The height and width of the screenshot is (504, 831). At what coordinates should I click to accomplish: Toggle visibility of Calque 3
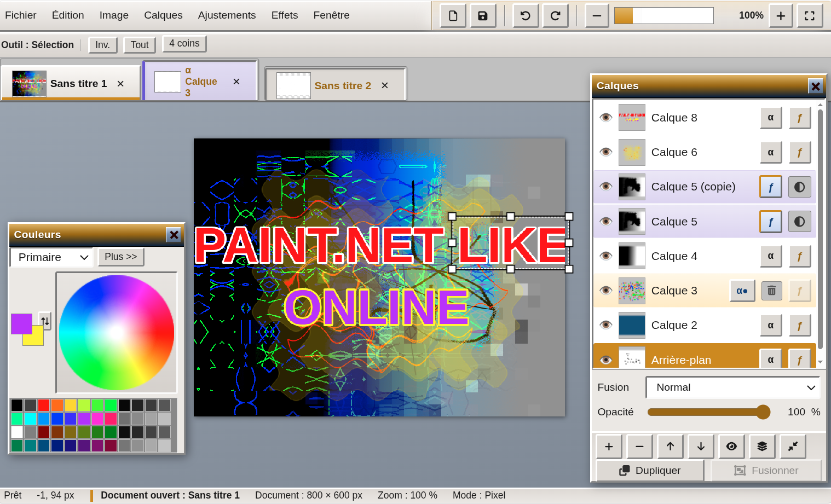(605, 291)
